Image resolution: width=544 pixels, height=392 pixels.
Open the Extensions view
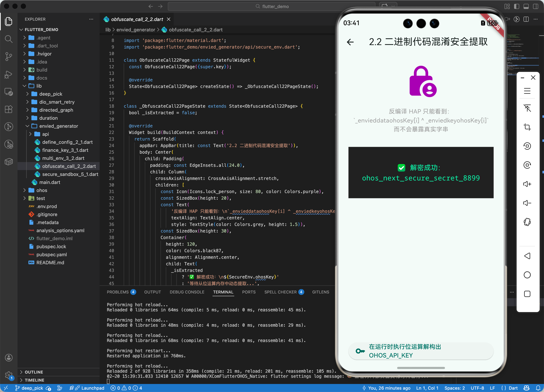[9, 109]
